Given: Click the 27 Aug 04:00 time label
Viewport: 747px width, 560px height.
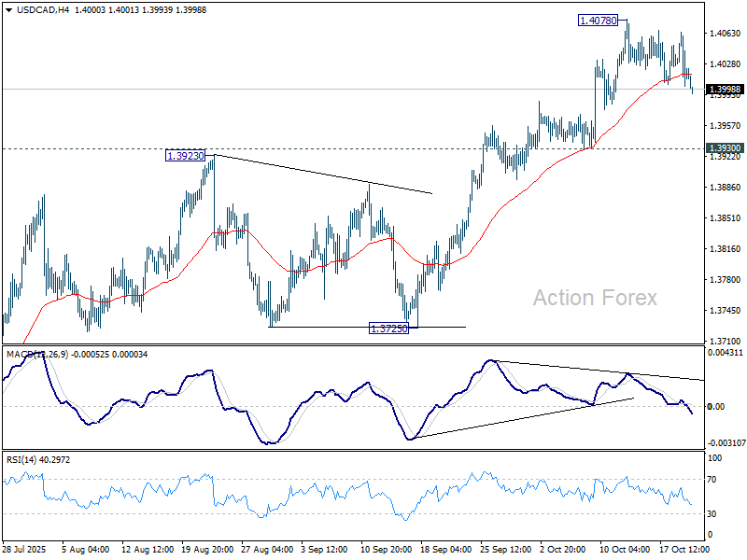Looking at the screenshot, I should pyautogui.click(x=267, y=550).
